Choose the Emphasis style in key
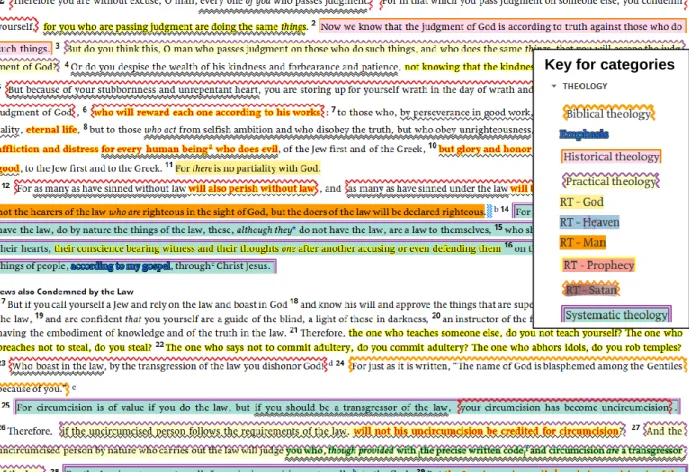This screenshot has height=472, width=689. pos(584,134)
